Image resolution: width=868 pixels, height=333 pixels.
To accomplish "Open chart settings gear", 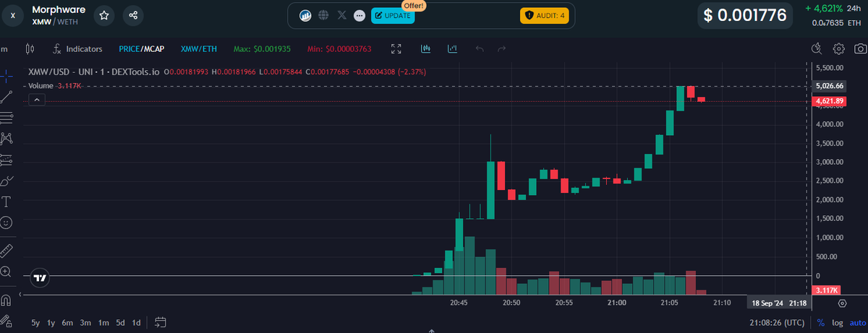I will tap(839, 49).
